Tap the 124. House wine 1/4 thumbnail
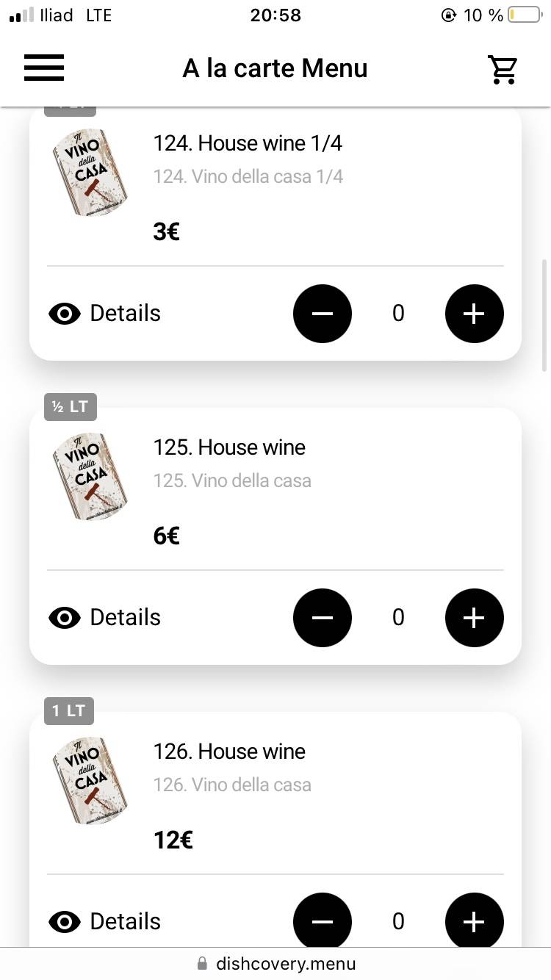 tap(90, 173)
